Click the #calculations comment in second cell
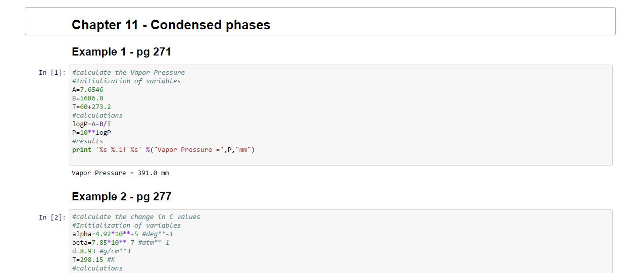644x273 pixels. tap(97, 268)
